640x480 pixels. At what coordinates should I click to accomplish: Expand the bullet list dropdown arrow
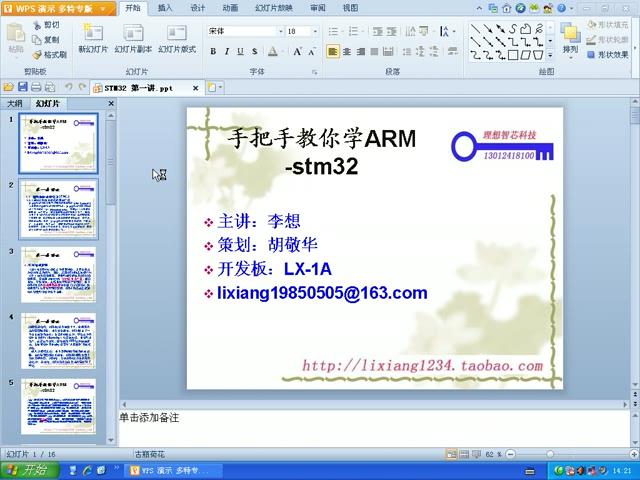tap(342, 31)
